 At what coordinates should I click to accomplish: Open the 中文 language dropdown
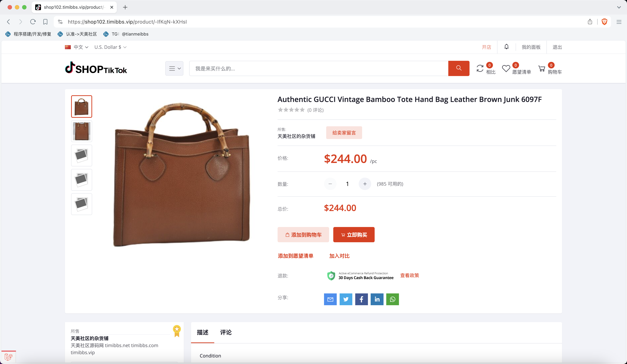[77, 47]
